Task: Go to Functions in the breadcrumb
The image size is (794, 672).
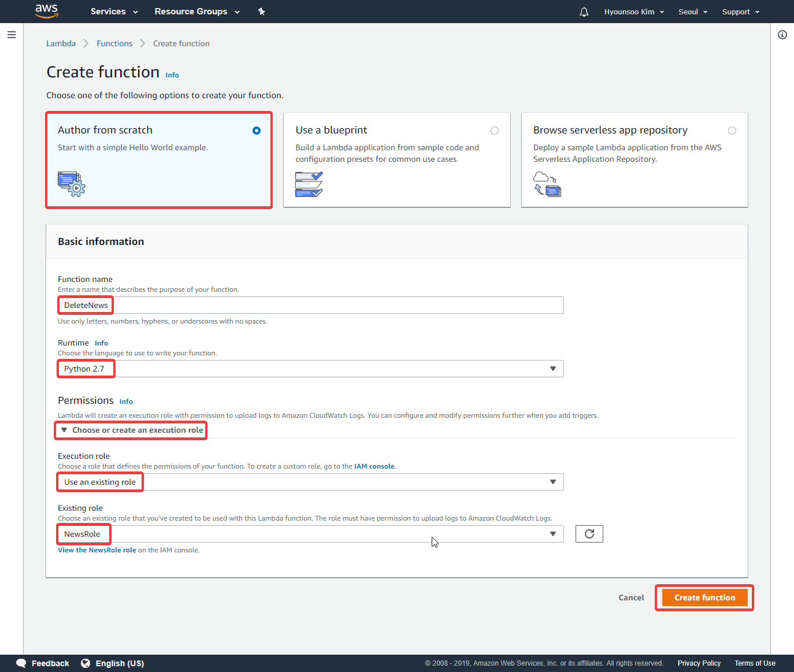Action: [114, 43]
